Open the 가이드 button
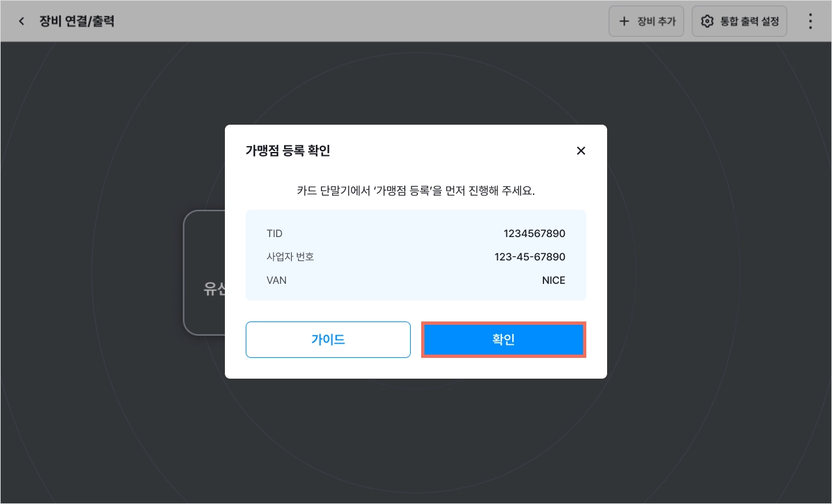The width and height of the screenshot is (832, 504). pyautogui.click(x=328, y=340)
